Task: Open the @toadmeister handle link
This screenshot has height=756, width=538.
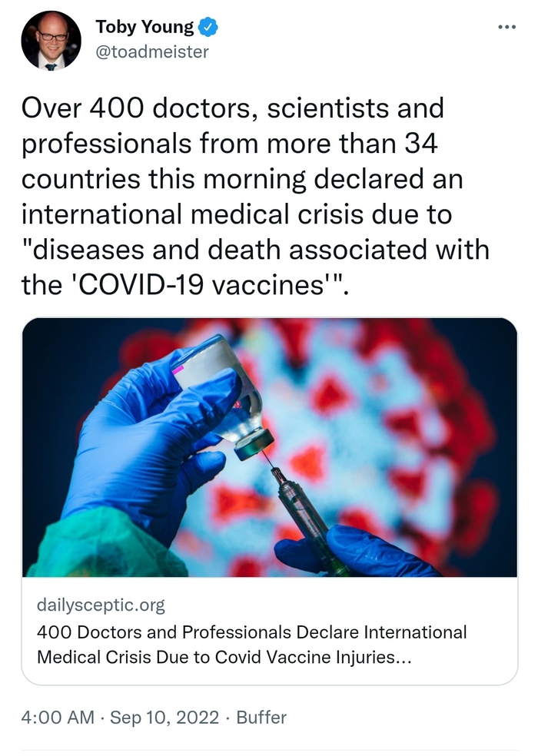Action: 151,51
